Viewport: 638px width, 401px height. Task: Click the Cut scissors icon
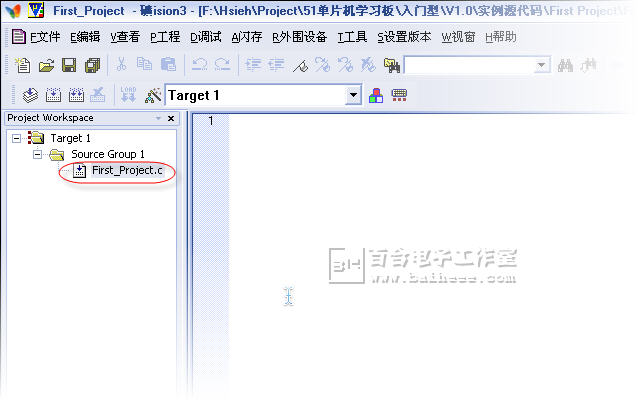click(x=121, y=64)
